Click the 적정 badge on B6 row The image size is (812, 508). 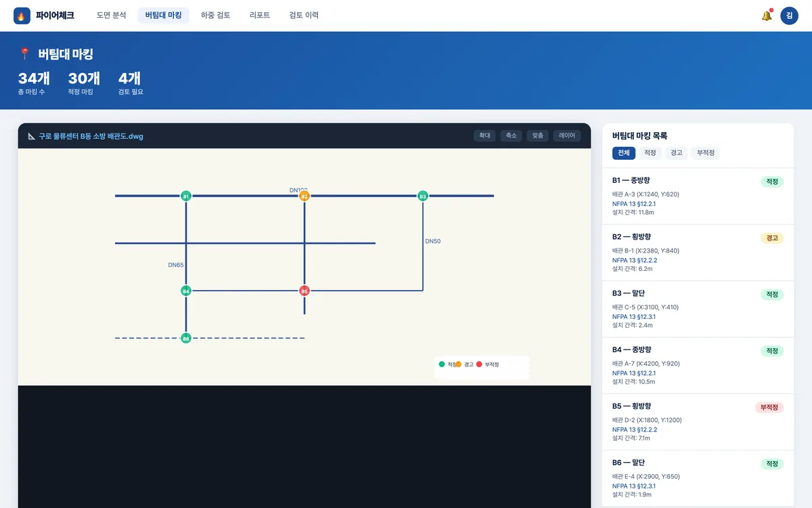point(772,464)
